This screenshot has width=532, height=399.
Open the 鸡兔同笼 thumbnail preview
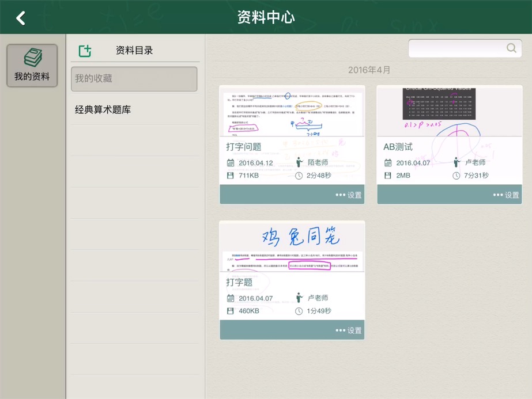(x=292, y=246)
